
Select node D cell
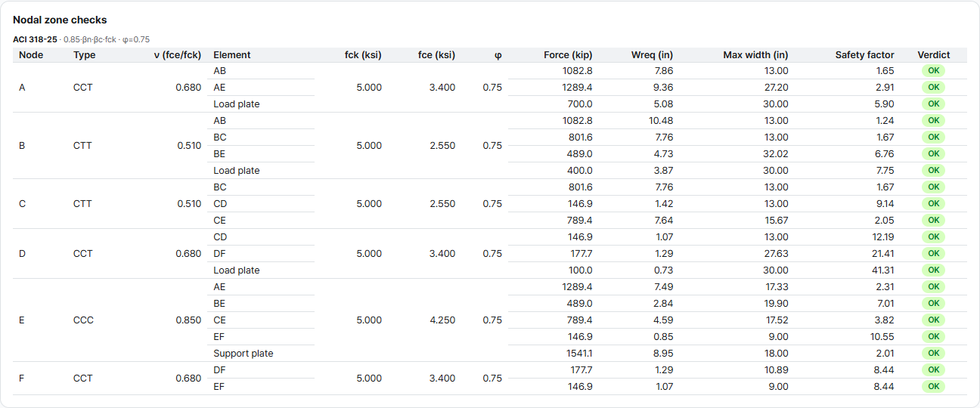coord(22,254)
